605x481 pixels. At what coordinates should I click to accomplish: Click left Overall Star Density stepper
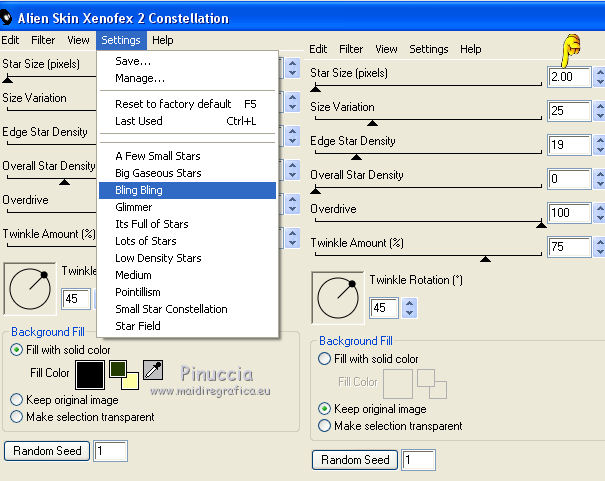[x=292, y=170]
